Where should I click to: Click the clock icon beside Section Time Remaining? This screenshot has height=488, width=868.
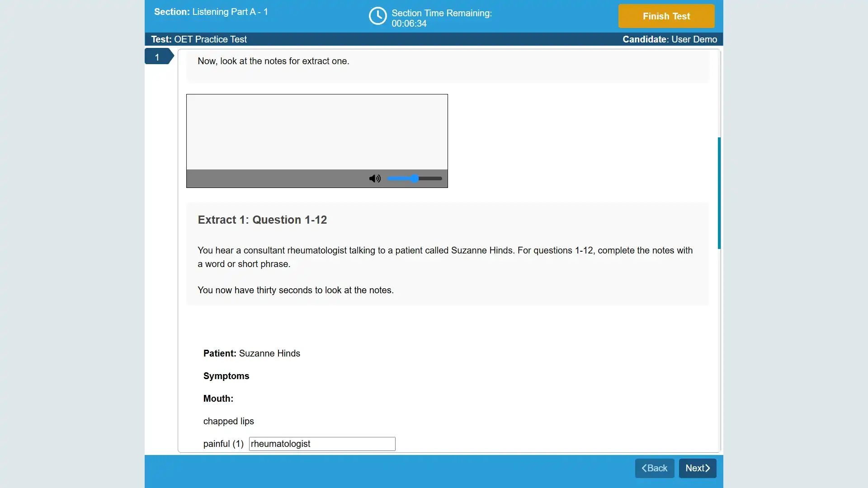click(378, 16)
